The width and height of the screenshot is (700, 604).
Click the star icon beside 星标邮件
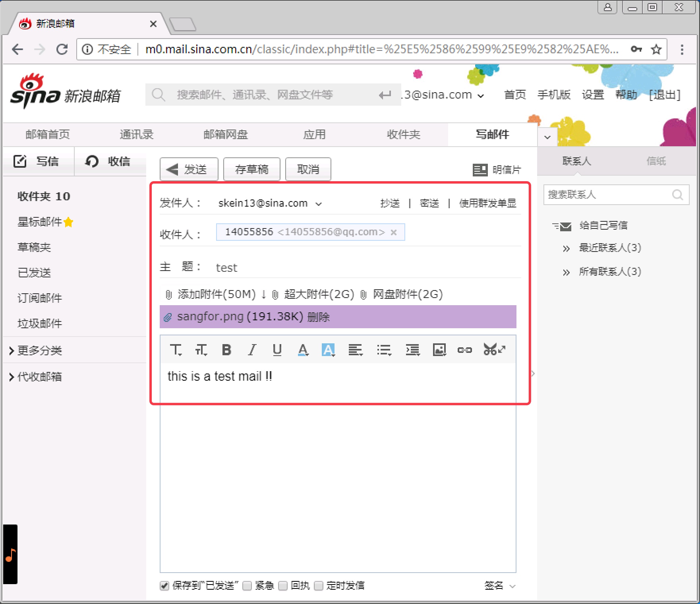tap(68, 222)
